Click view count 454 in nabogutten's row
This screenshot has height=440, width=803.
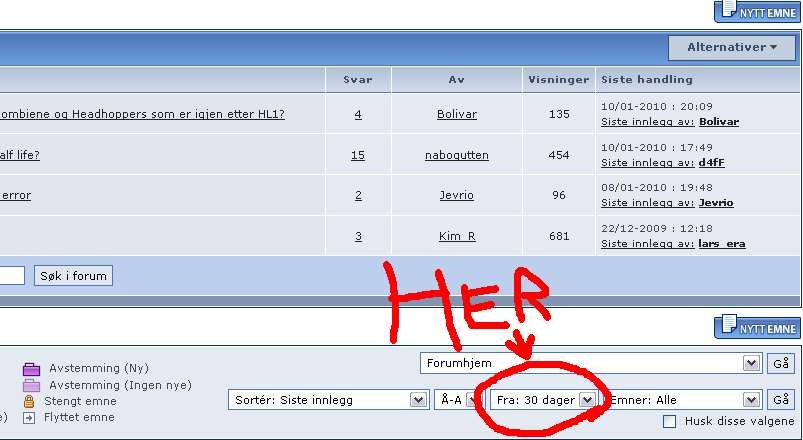pyautogui.click(x=559, y=155)
